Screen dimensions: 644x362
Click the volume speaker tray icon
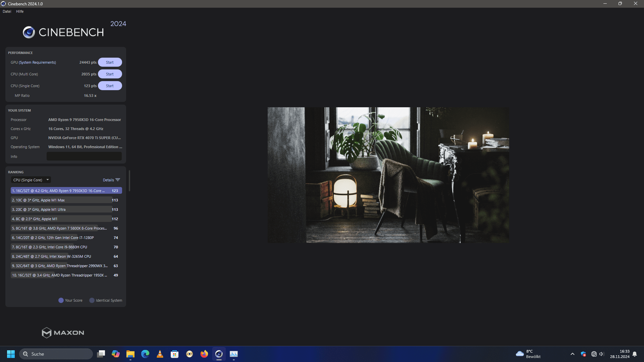[x=601, y=354]
